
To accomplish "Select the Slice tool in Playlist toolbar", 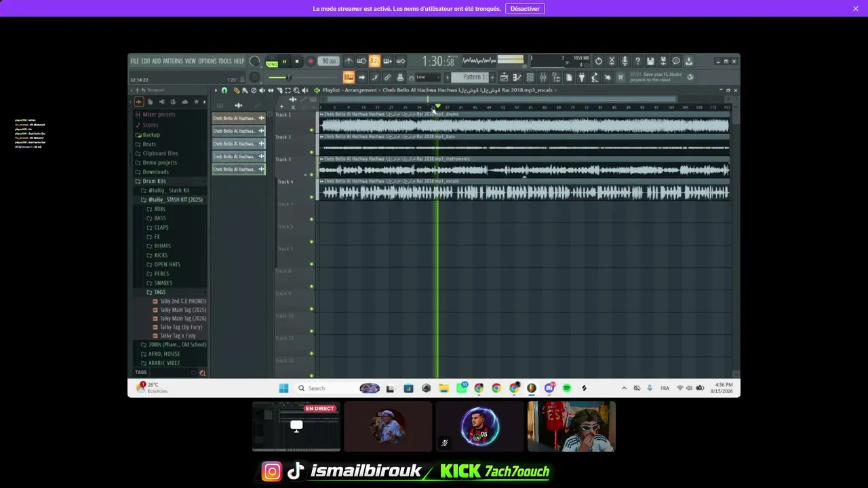I will (x=279, y=90).
